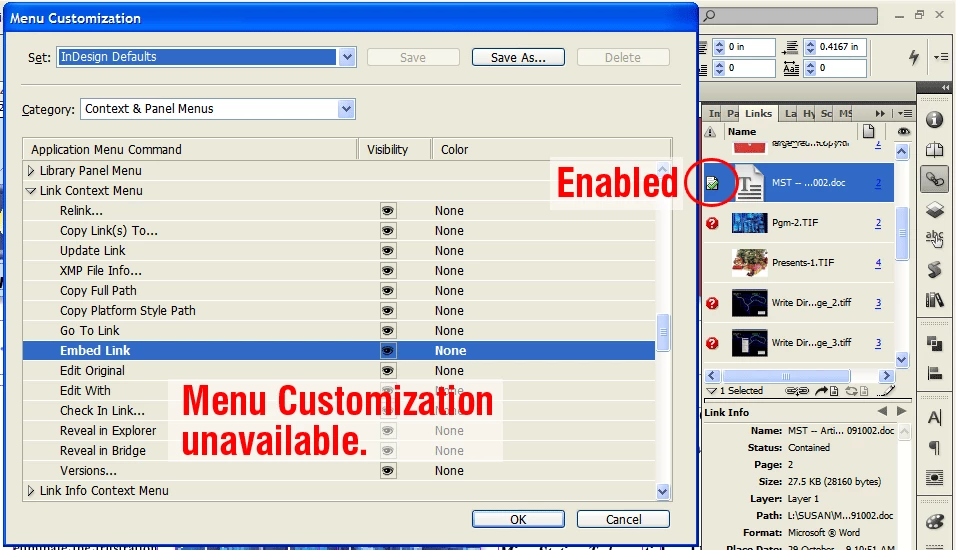Click the Relink chain icon in Links panel
This screenshot has height=550, width=956.
[x=797, y=391]
